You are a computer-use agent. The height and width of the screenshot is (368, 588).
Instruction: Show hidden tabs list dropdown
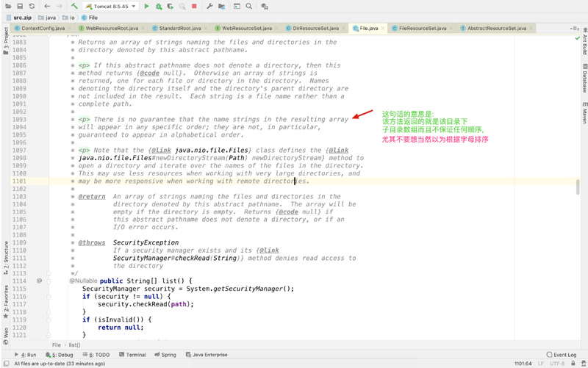coord(575,29)
